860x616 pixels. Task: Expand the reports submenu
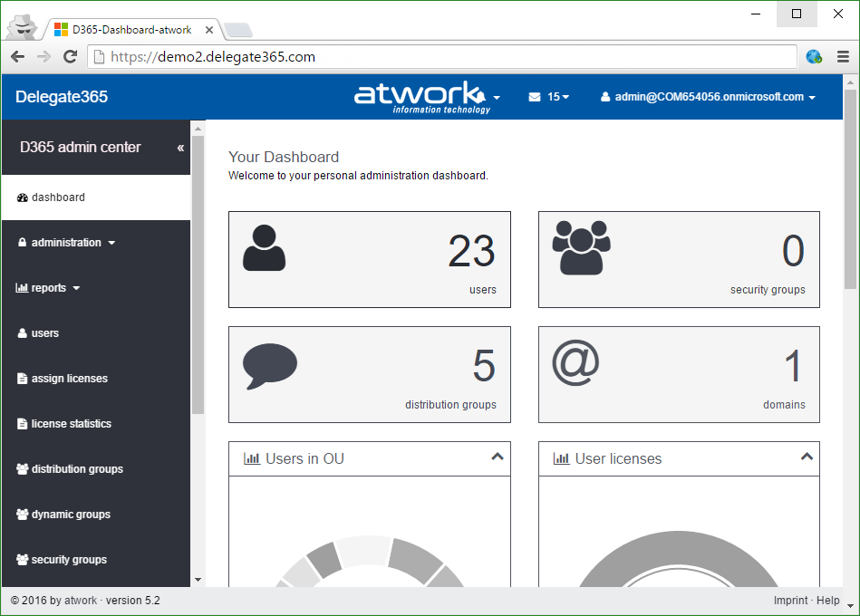coord(49,288)
